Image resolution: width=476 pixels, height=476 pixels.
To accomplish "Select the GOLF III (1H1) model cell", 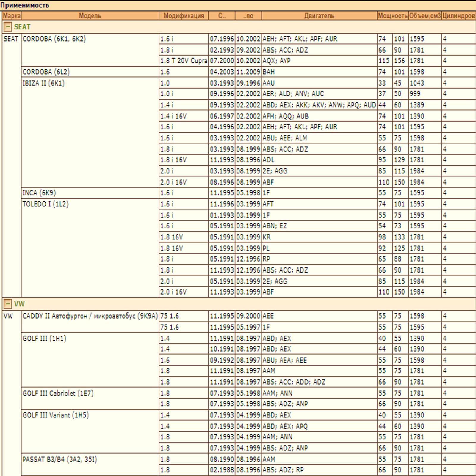I will (x=90, y=360).
